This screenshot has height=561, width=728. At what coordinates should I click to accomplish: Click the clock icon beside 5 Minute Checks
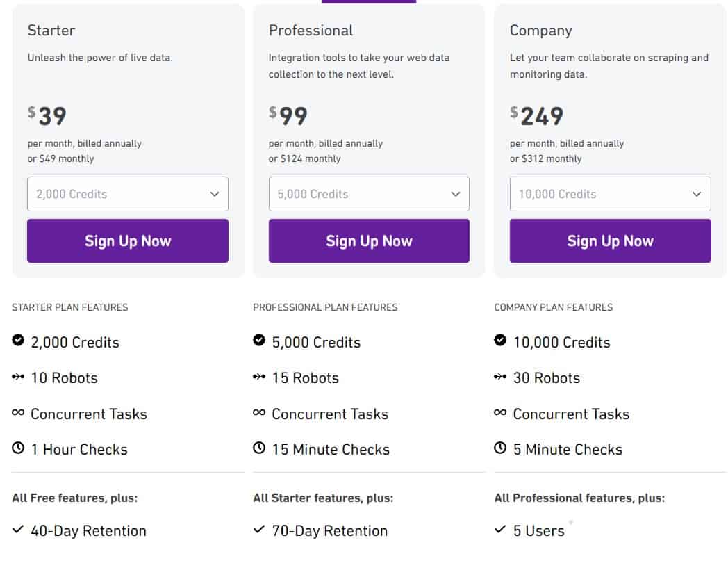(499, 449)
